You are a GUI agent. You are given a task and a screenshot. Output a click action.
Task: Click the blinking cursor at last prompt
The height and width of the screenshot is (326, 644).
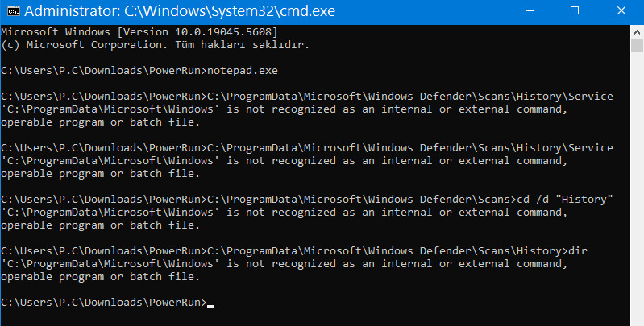click(x=210, y=306)
